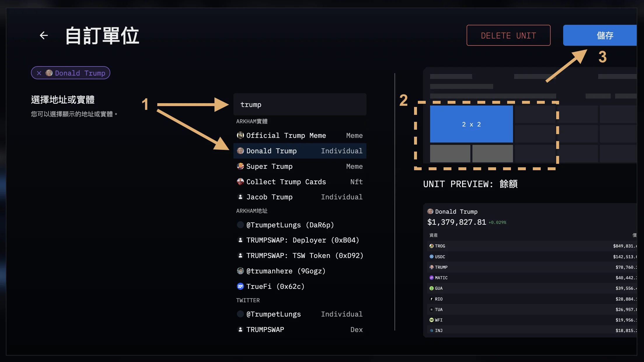This screenshot has height=362, width=644.
Task: Choose @TrumpetLungs Twitter Individual result
Action: 300,314
